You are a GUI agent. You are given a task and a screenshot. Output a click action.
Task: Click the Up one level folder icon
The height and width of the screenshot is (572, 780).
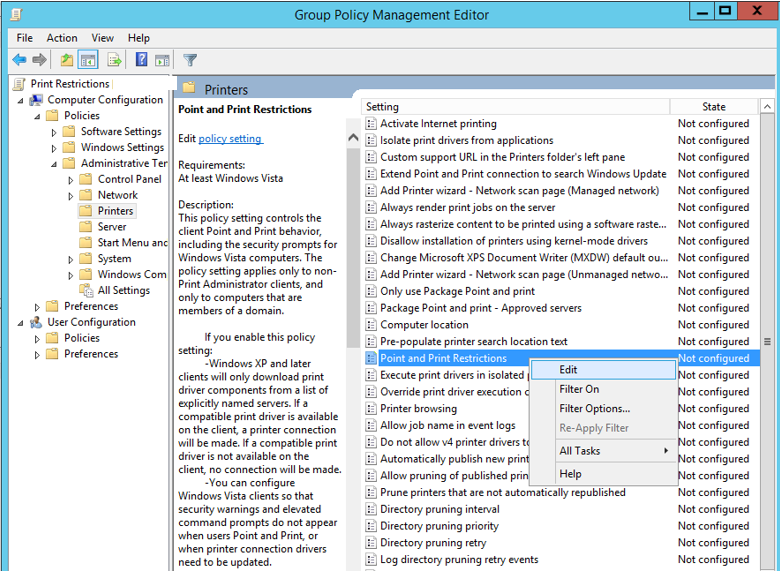point(66,60)
